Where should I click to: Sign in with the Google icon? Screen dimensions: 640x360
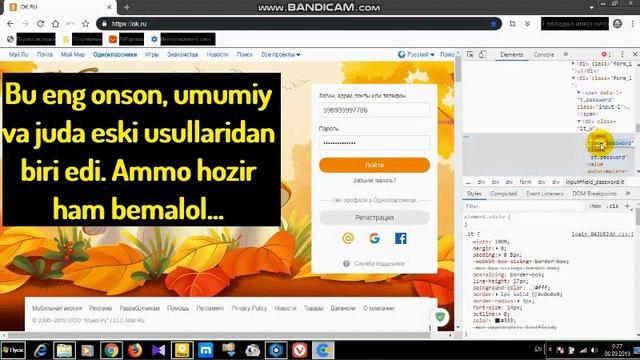[374, 238]
